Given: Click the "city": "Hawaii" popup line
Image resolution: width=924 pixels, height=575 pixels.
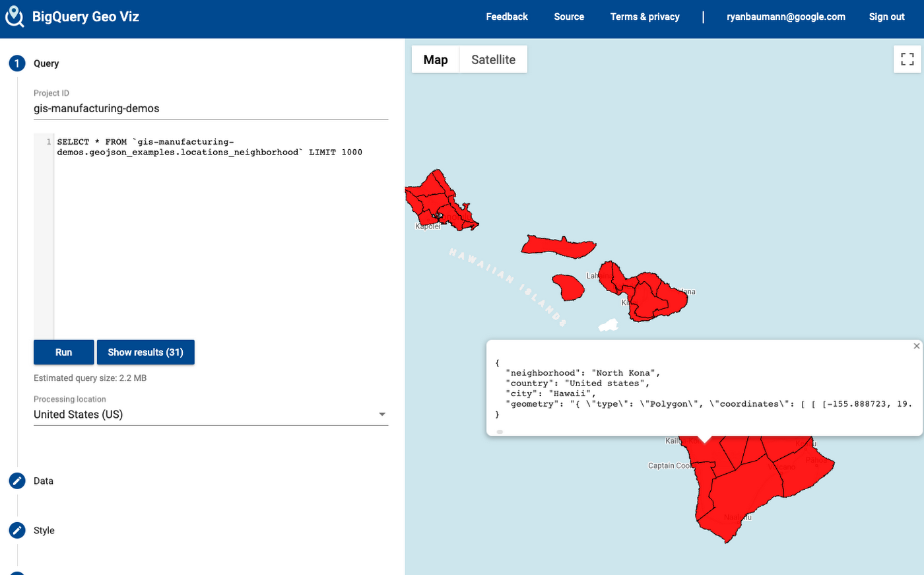Looking at the screenshot, I should (551, 393).
